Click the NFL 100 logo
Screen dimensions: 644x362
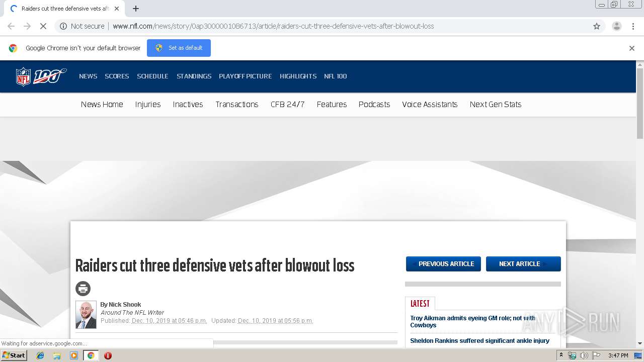pos(41,76)
